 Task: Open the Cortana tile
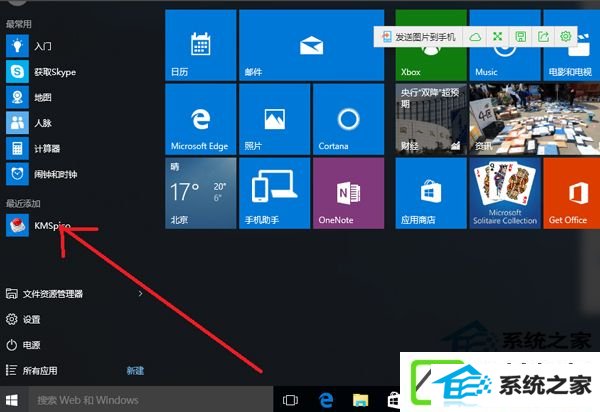[349, 119]
